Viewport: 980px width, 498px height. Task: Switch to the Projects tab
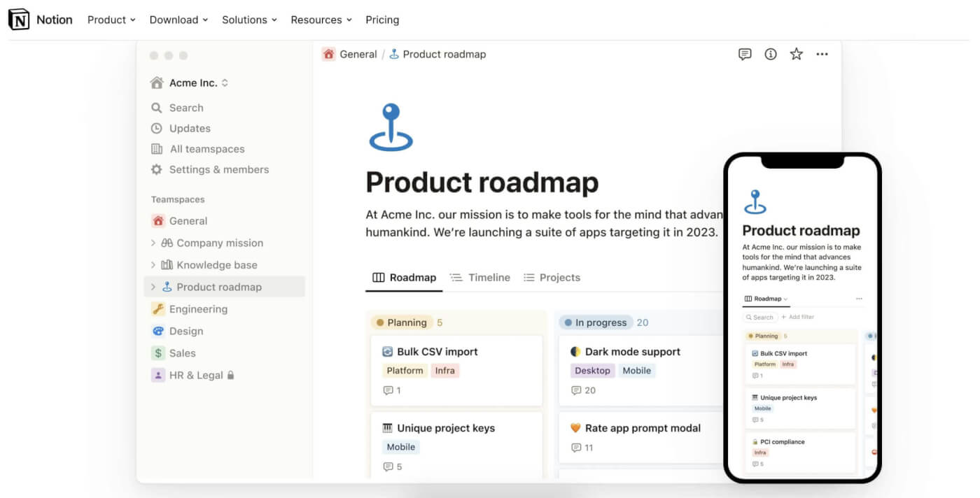559,277
